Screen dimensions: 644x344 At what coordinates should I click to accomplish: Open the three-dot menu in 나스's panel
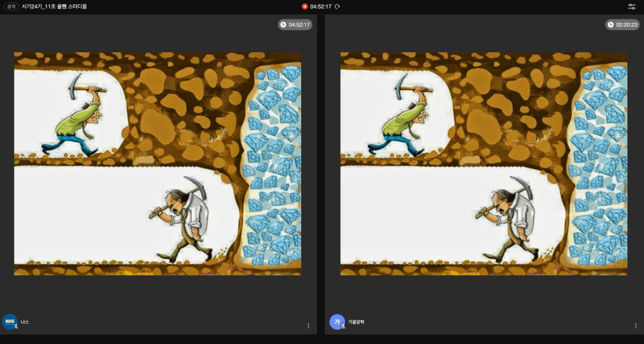coord(308,326)
